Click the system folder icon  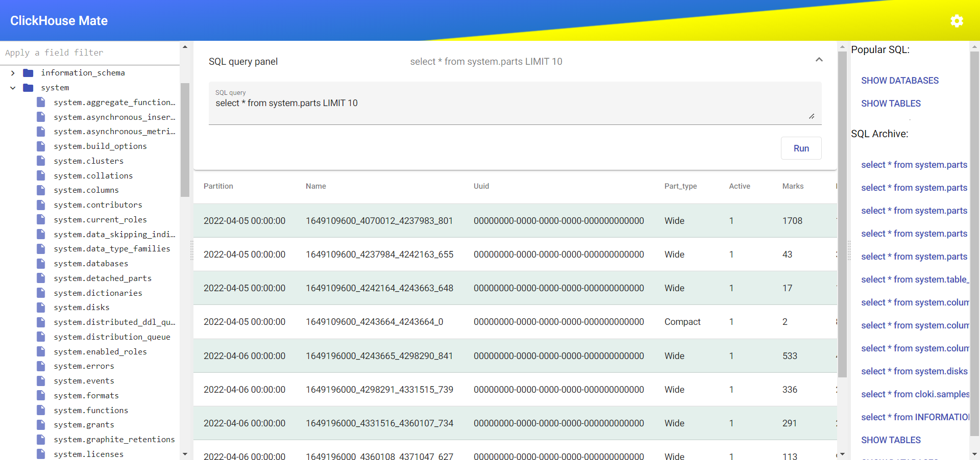click(x=28, y=88)
